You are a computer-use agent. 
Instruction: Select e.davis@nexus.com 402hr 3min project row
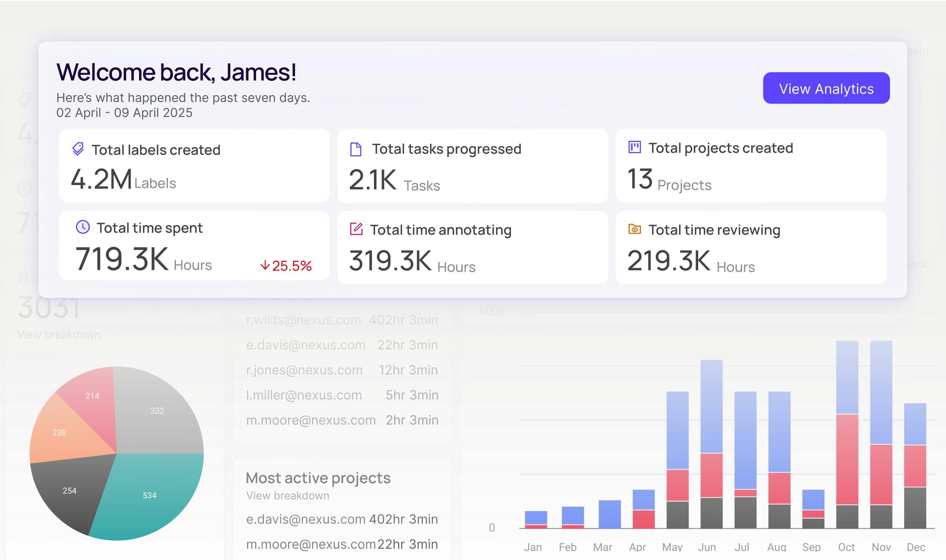[342, 519]
